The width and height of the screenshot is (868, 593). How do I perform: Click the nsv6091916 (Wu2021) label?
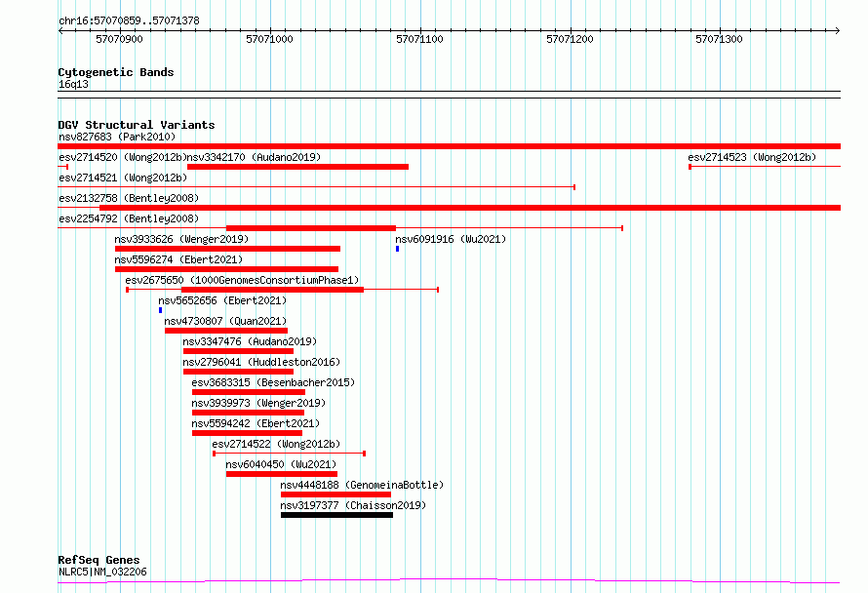tap(450, 239)
